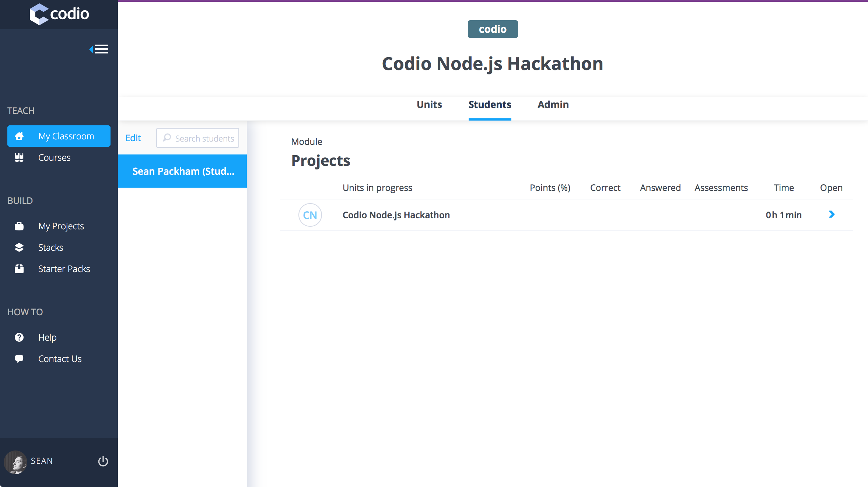Click the BUILD section label

[x=20, y=201]
